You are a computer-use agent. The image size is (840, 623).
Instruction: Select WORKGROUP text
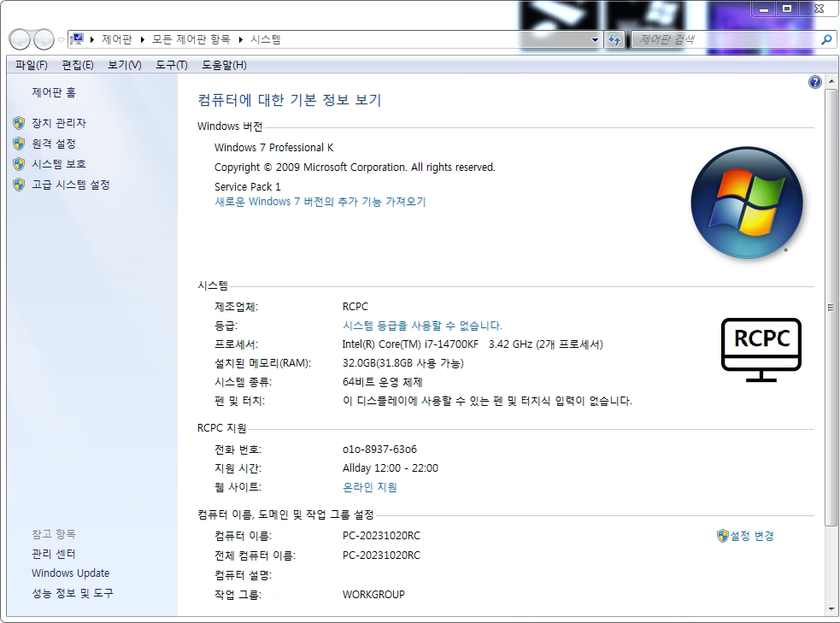373,595
